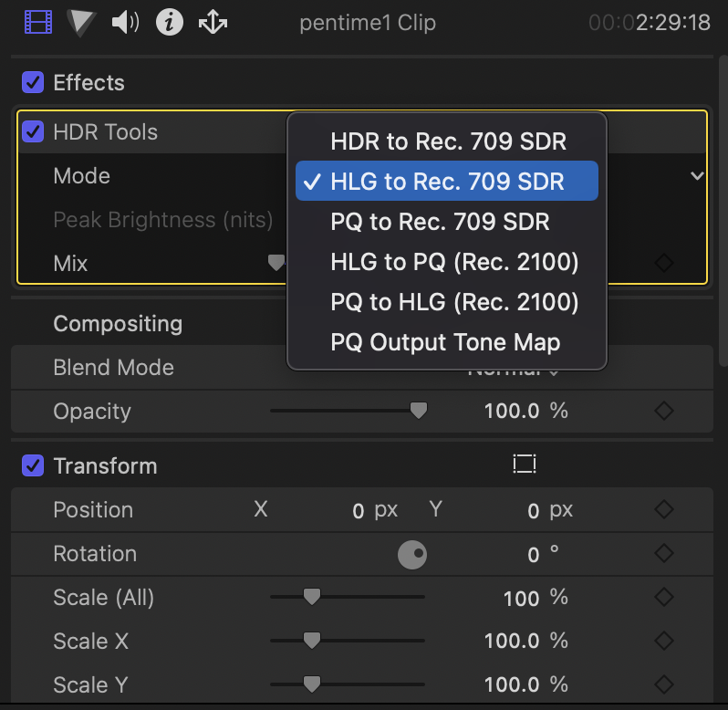The height and width of the screenshot is (710, 728).
Task: Click the Scale (All) slider handle
Action: coord(311,597)
